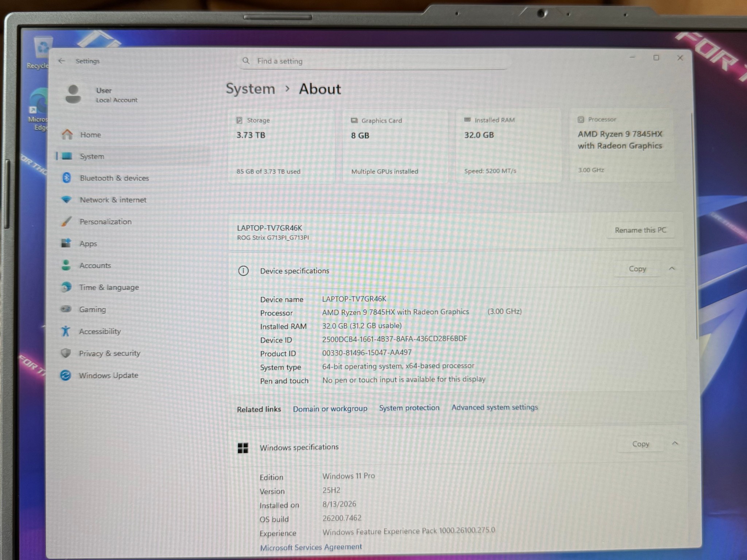Image resolution: width=747 pixels, height=560 pixels.
Task: Click the Accessibility figure icon
Action: click(66, 331)
